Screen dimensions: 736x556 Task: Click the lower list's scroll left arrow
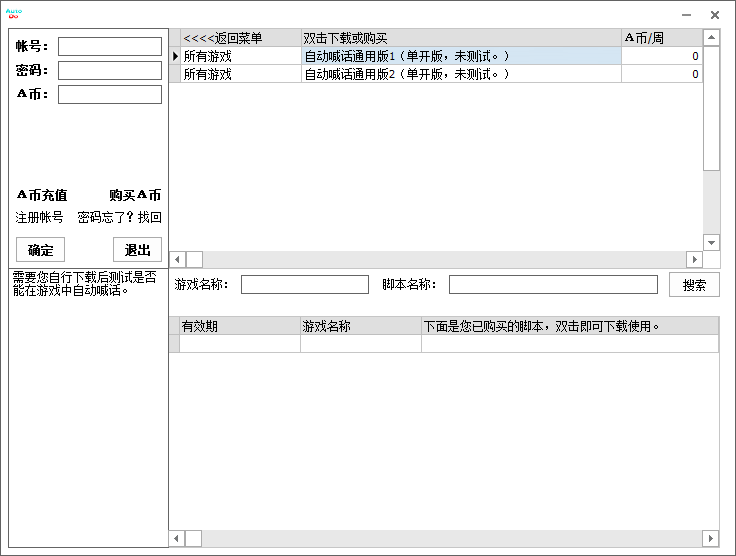(176, 539)
